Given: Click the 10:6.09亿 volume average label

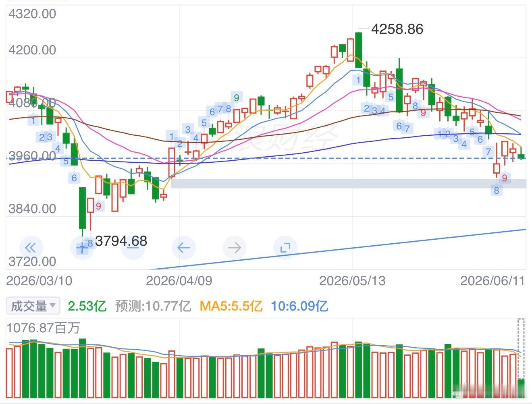Looking at the screenshot, I should 299,306.
